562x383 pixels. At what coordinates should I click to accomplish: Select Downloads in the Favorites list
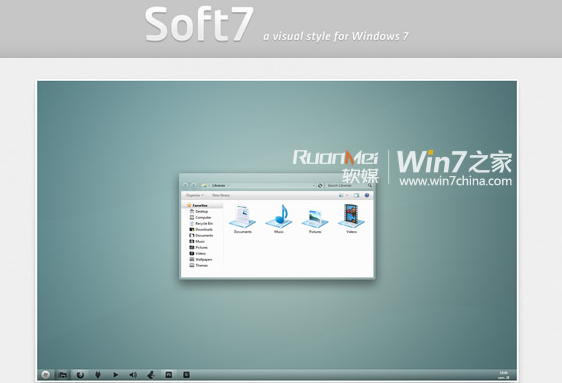point(201,229)
